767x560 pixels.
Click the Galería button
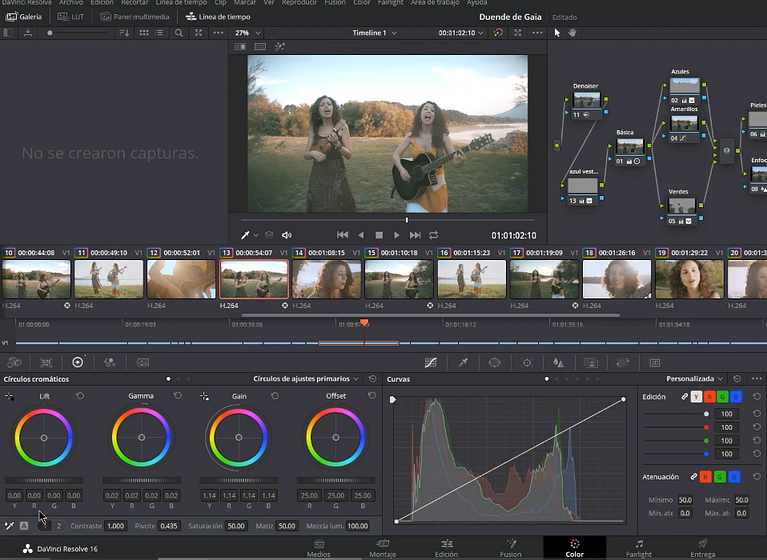[x=24, y=17]
